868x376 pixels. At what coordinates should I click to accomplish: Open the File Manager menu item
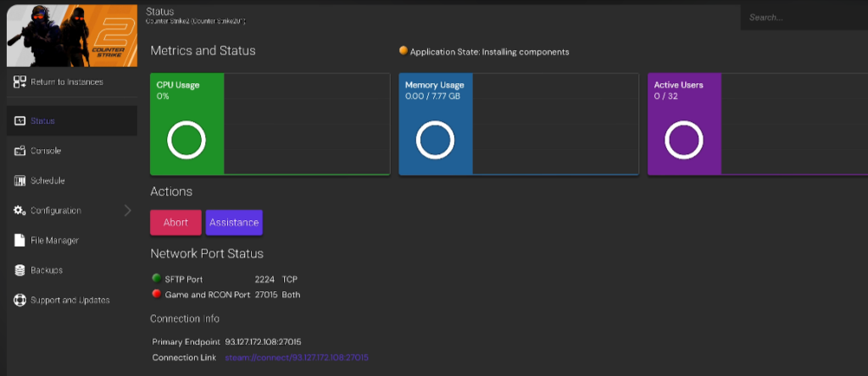54,241
